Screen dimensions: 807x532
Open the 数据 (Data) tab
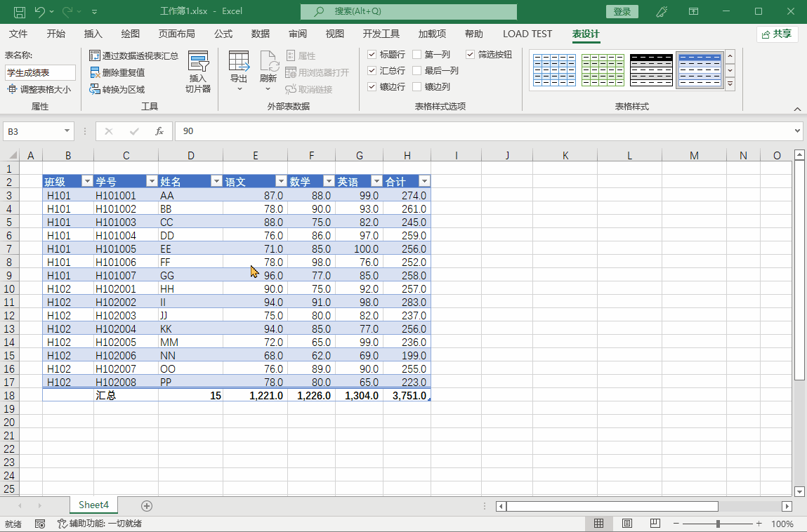click(261, 34)
